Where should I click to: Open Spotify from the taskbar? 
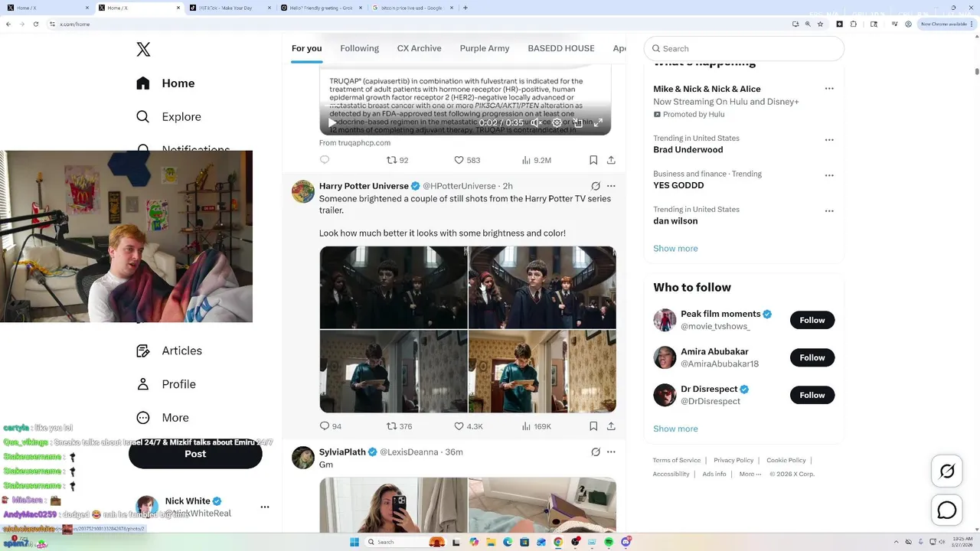609,542
